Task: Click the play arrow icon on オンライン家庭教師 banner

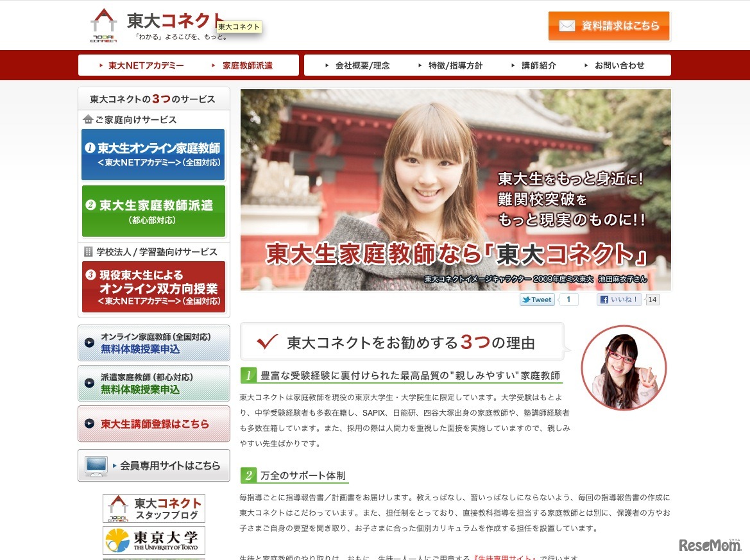Action: 88,343
